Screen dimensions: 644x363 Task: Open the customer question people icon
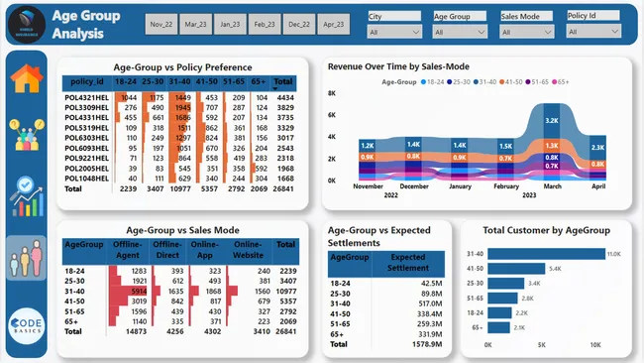(27, 135)
